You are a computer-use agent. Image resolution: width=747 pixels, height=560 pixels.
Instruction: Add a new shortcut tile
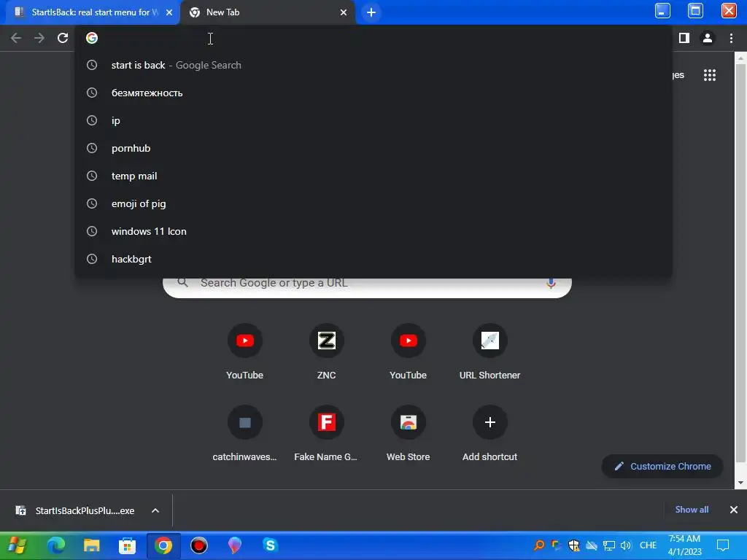coord(489,433)
